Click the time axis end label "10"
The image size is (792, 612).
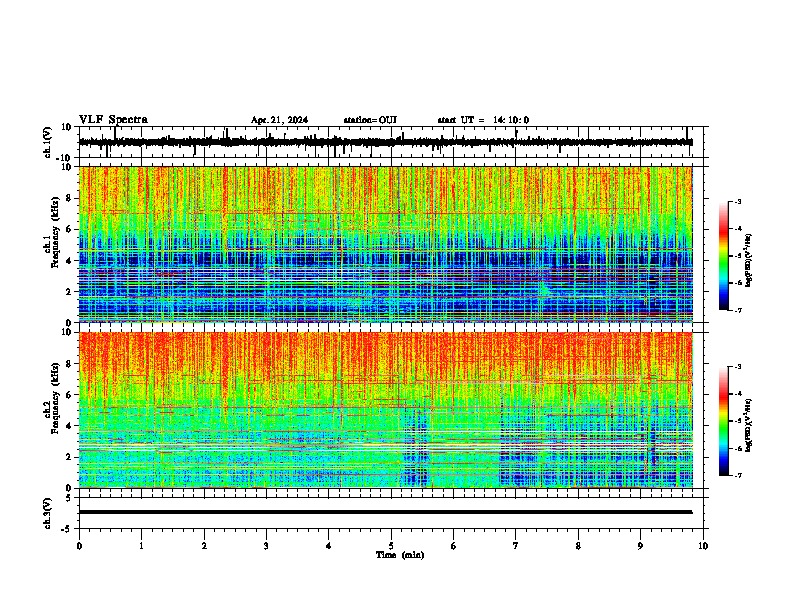(703, 546)
